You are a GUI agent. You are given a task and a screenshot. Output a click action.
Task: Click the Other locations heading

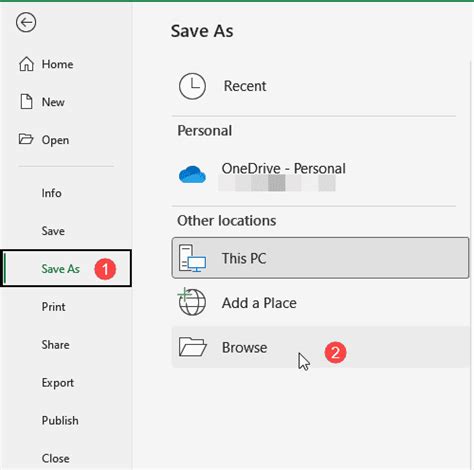[x=226, y=221]
